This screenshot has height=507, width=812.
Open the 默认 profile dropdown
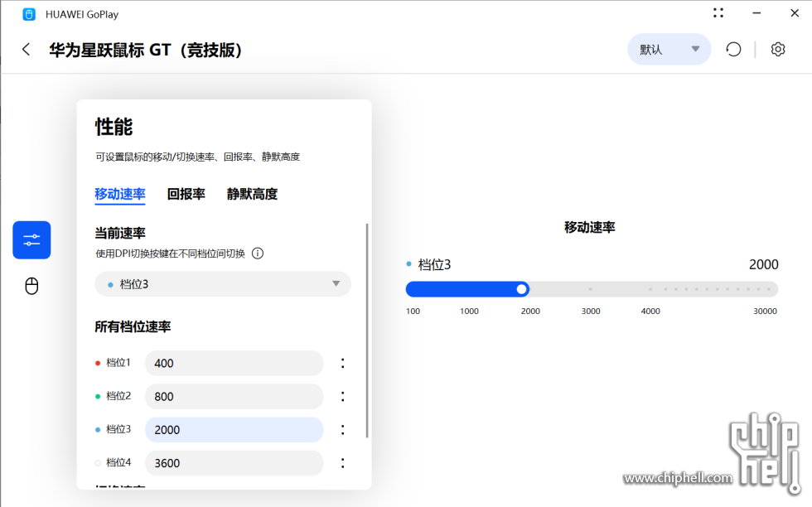click(669, 50)
